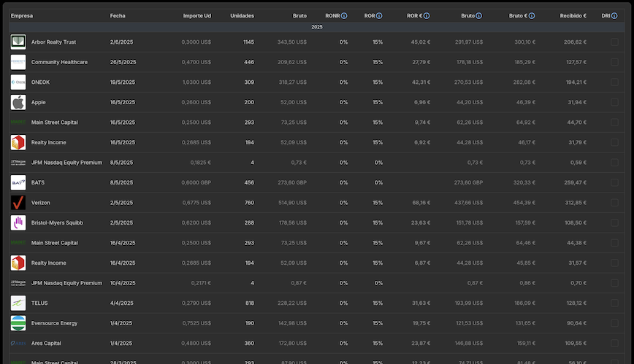Select the BATS company logo
Viewport: 634px width, 364px height.
tap(18, 182)
